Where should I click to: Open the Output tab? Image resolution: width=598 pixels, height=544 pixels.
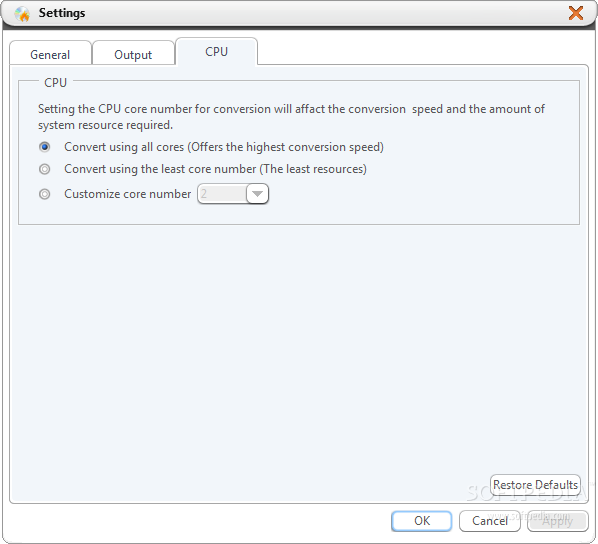(x=133, y=54)
